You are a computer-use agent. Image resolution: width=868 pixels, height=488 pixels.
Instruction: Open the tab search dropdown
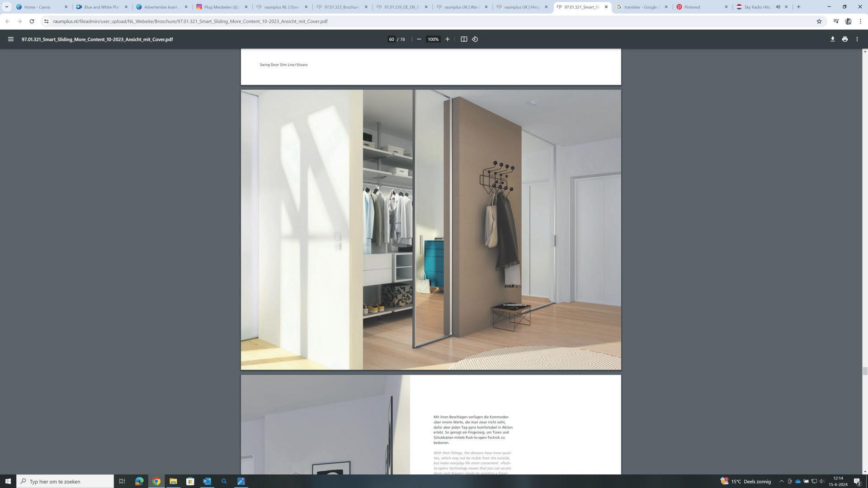point(6,7)
